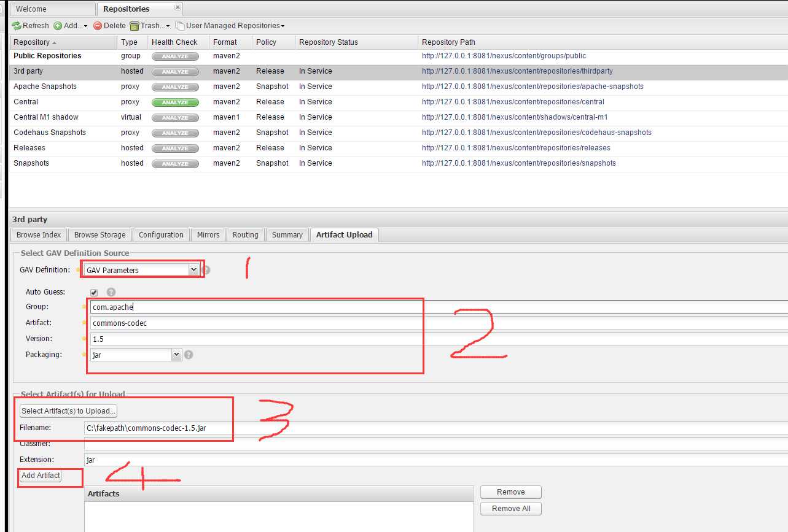
Task: Click the Filename input field
Action: coord(435,428)
